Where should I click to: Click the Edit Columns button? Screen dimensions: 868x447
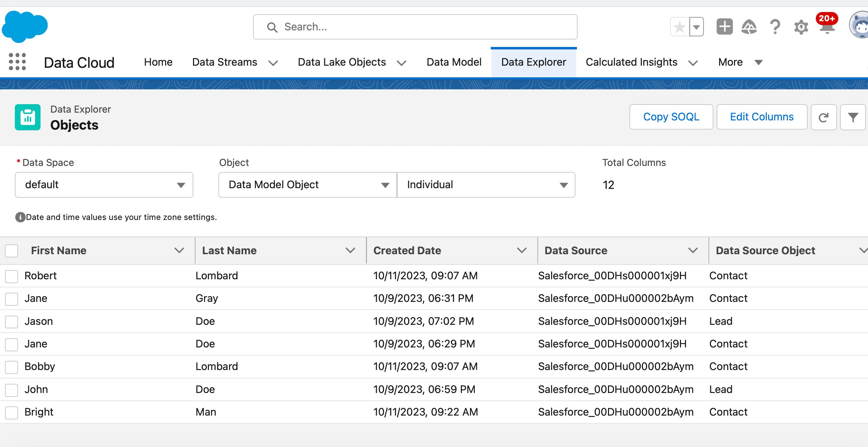pyautogui.click(x=762, y=117)
